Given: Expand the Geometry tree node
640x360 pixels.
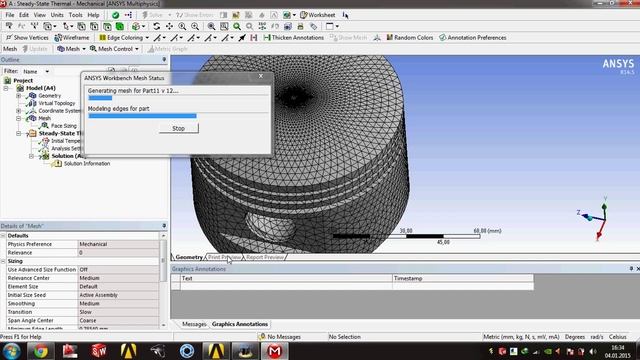Looking at the screenshot, I should click(18, 96).
